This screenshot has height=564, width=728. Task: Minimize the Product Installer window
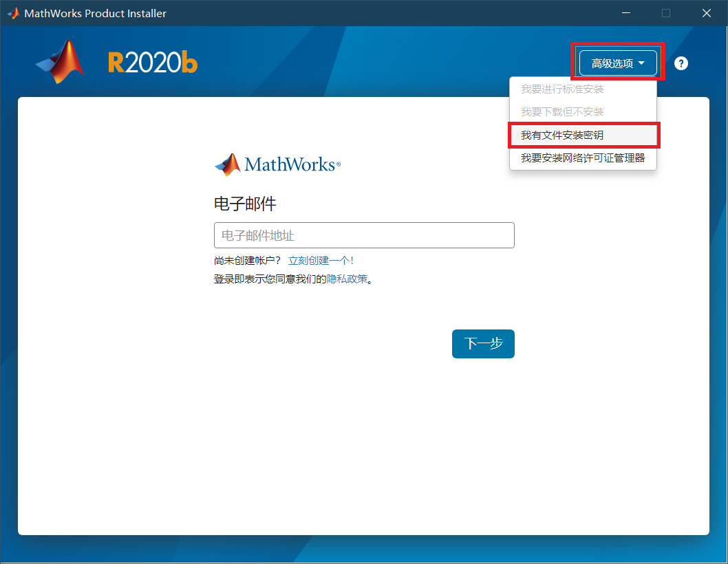click(x=625, y=13)
